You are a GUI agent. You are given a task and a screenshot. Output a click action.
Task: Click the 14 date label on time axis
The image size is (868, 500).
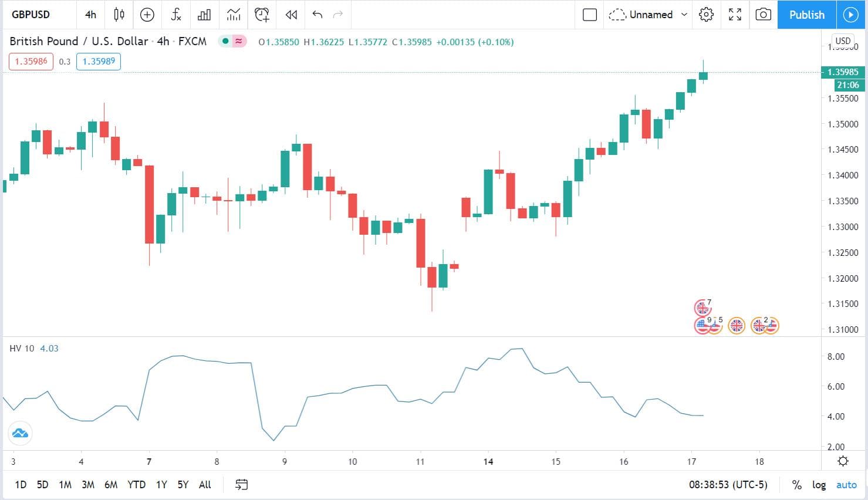coord(488,462)
